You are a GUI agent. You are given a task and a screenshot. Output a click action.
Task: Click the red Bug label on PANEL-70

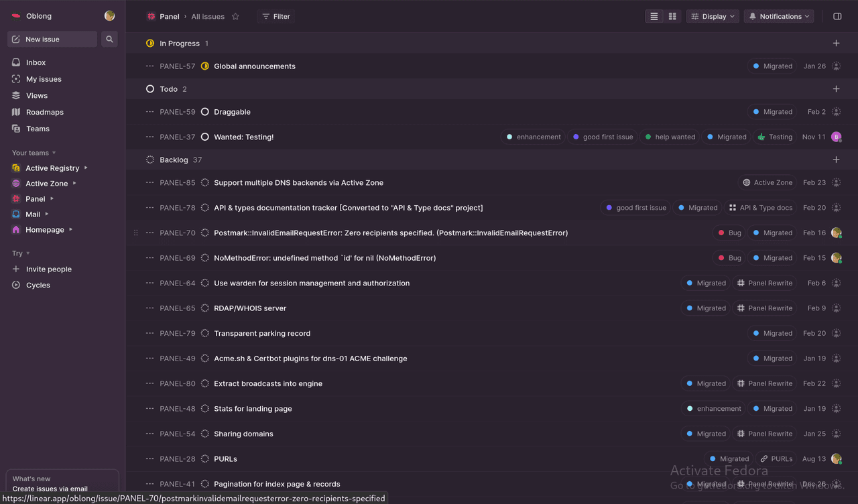[x=729, y=233]
